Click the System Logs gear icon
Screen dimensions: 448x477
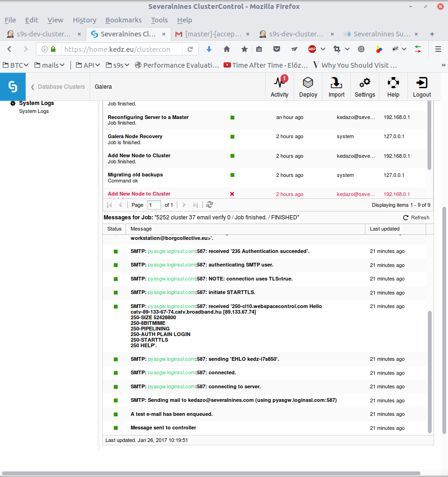point(13,104)
